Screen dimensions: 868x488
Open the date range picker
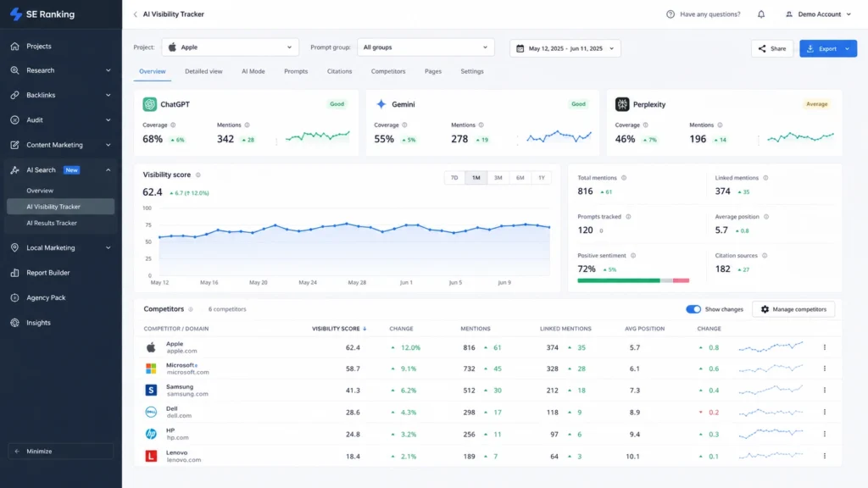pyautogui.click(x=565, y=48)
